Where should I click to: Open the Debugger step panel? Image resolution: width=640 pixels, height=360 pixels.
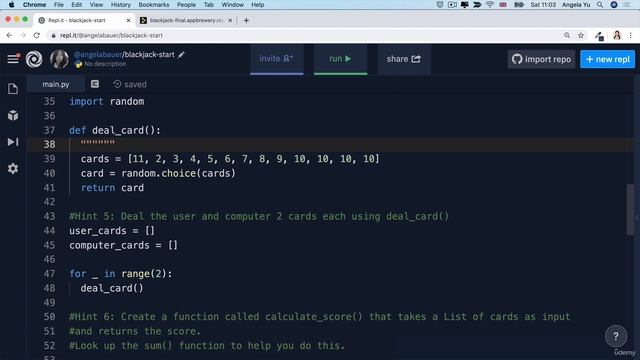click(x=13, y=142)
